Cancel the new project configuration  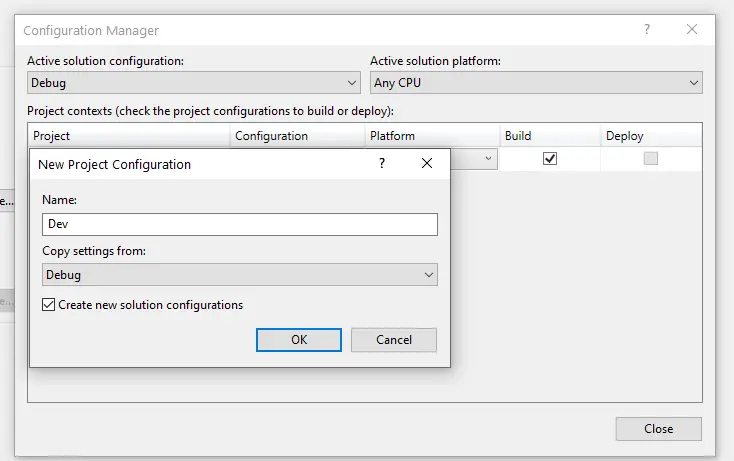pos(394,340)
